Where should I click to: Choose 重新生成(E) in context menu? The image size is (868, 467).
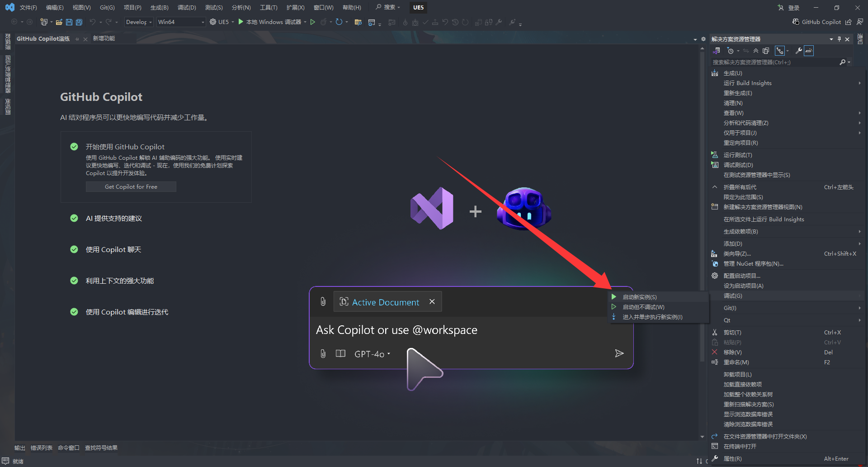click(x=787, y=93)
